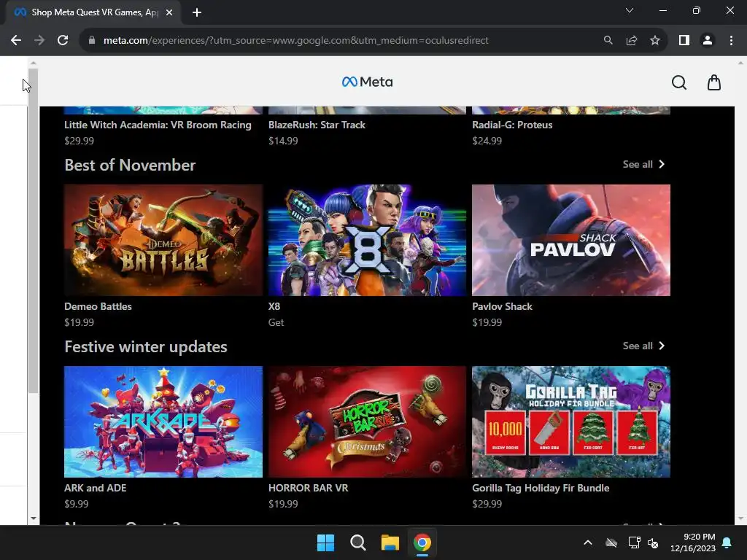Open the shopping bag cart icon
The image size is (747, 560).
(713, 82)
